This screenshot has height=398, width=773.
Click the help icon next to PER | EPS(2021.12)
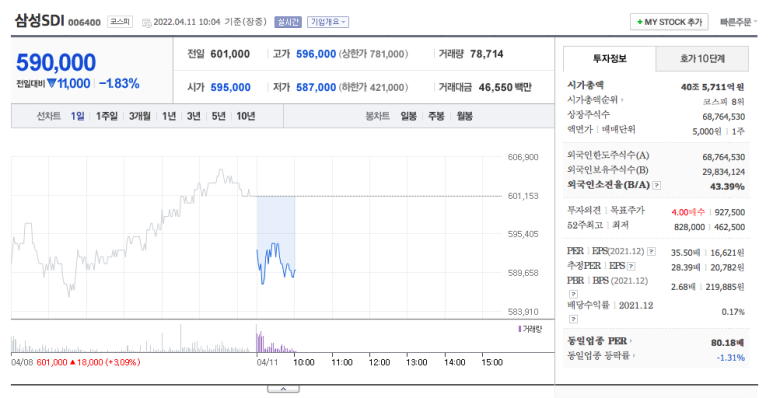[x=651, y=252]
